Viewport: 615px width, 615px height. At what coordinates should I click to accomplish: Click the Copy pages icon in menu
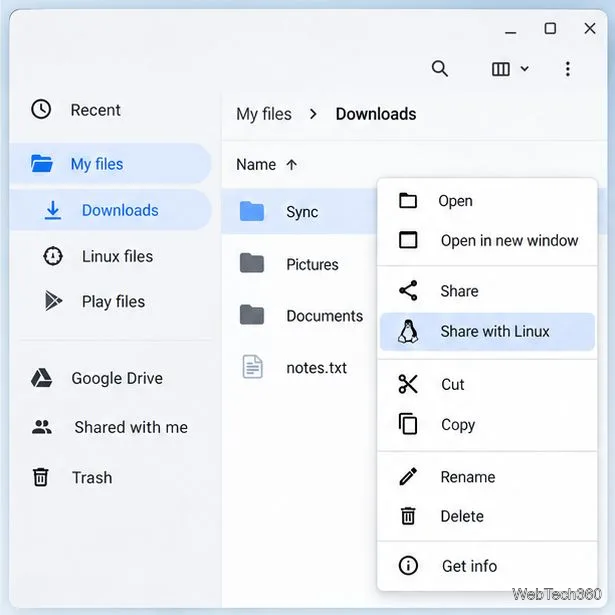click(408, 424)
